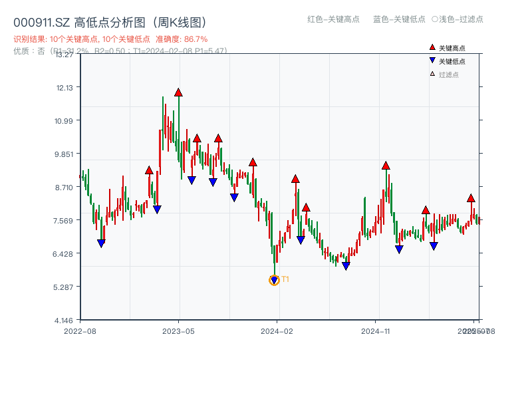Click the 浅色-过滤点 circle label at top
The height and width of the screenshot is (399, 532).
(x=459, y=20)
